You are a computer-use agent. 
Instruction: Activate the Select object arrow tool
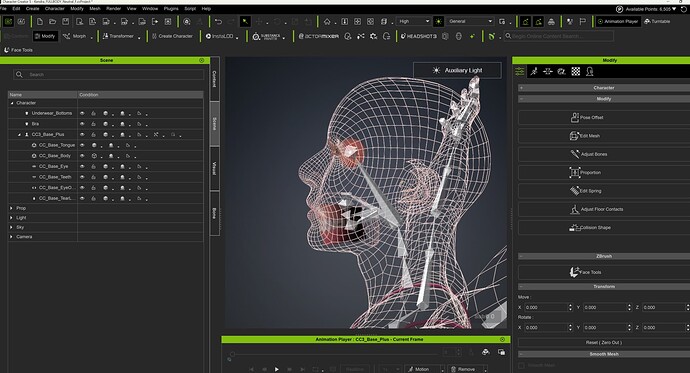(x=245, y=22)
